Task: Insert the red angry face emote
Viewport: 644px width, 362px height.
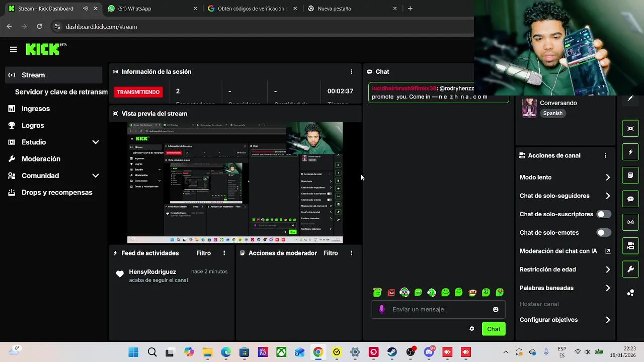Action: 391,292
